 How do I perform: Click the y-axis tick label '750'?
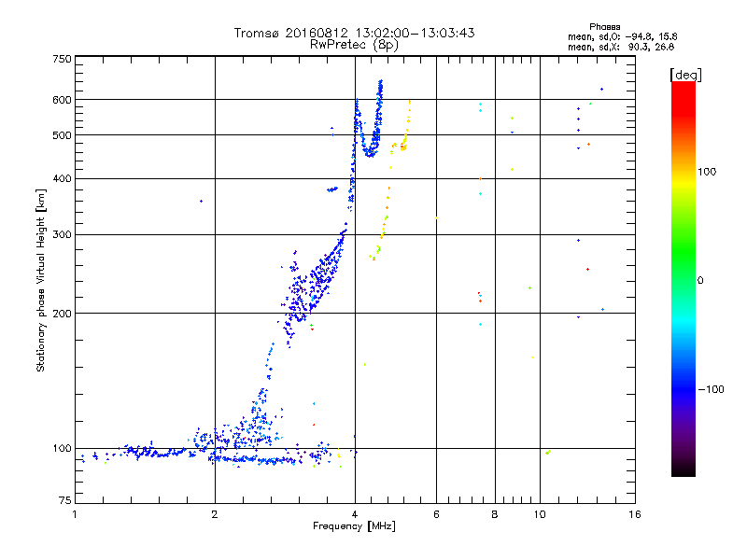[62, 59]
